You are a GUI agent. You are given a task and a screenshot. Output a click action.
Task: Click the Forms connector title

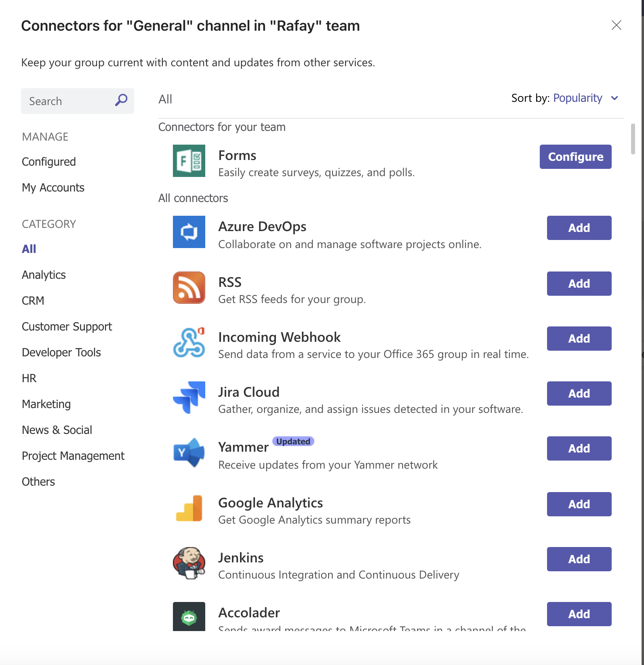tap(237, 156)
